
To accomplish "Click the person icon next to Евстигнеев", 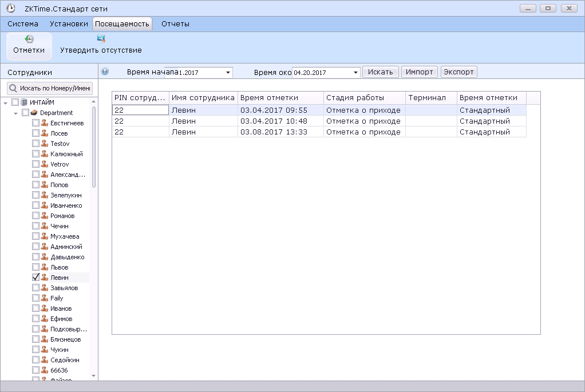I will pos(44,123).
